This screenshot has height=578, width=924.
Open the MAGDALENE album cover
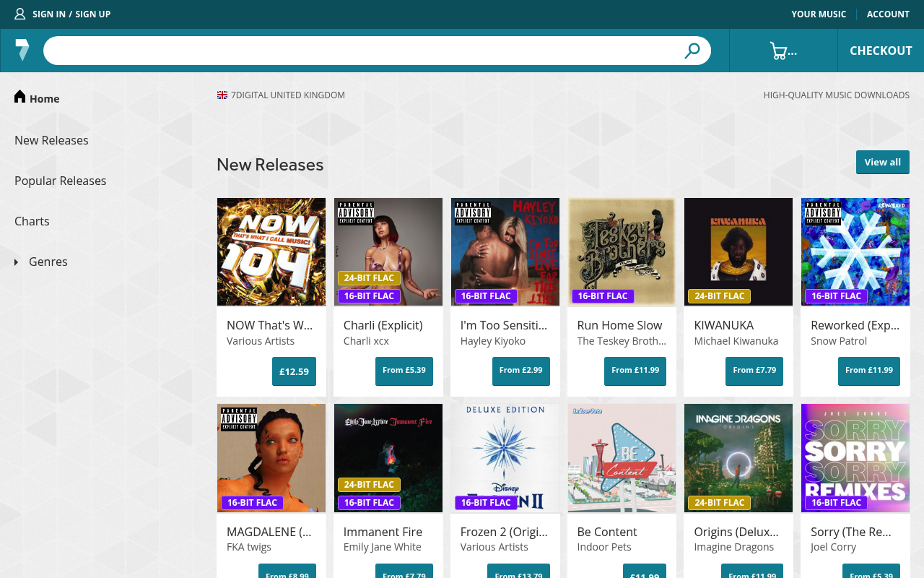[271, 458]
